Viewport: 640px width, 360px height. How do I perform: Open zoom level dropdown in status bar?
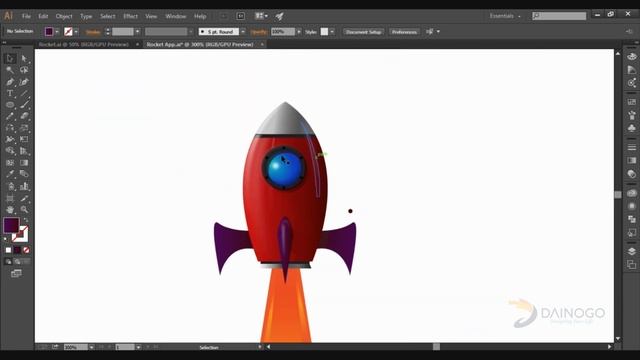(91, 347)
